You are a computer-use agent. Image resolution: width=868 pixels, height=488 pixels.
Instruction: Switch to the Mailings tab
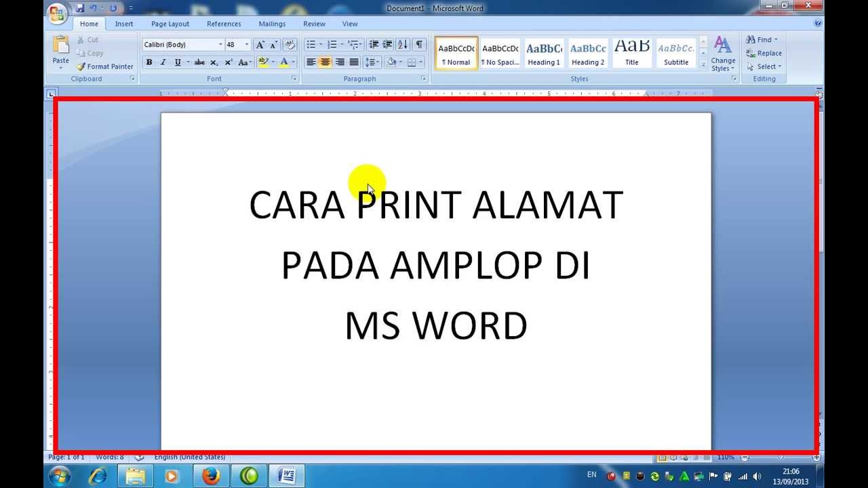(x=272, y=24)
